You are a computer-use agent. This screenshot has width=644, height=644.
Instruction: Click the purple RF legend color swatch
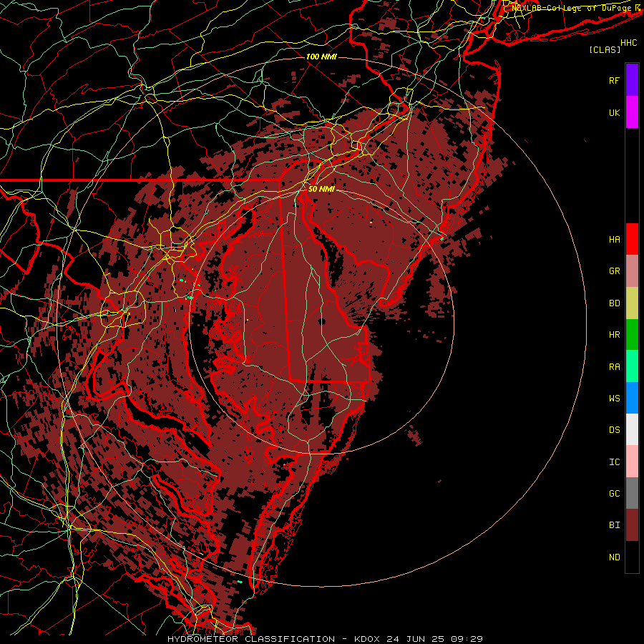coord(632,80)
